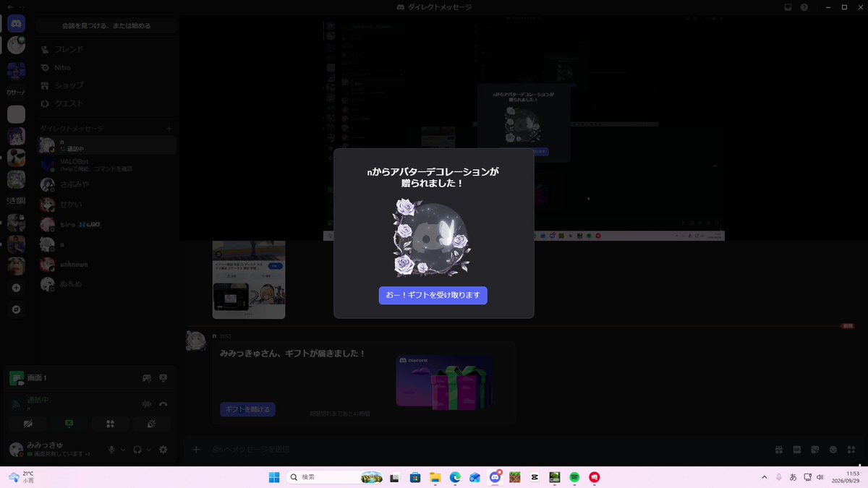868x488 pixels.
Task: Click taskbar 検索 search box
Action: pyautogui.click(x=334, y=477)
